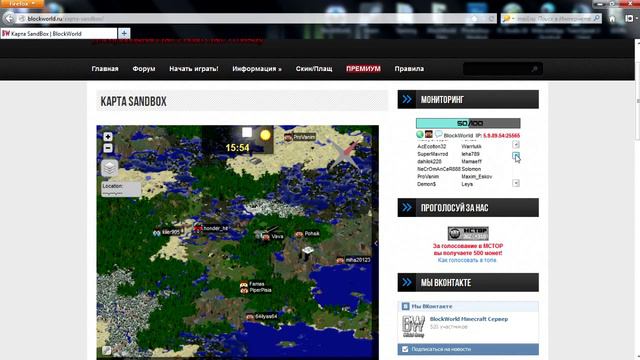The height and width of the screenshot is (360, 640).
Task: Select honder_hit player marker on map
Action: pos(211,228)
